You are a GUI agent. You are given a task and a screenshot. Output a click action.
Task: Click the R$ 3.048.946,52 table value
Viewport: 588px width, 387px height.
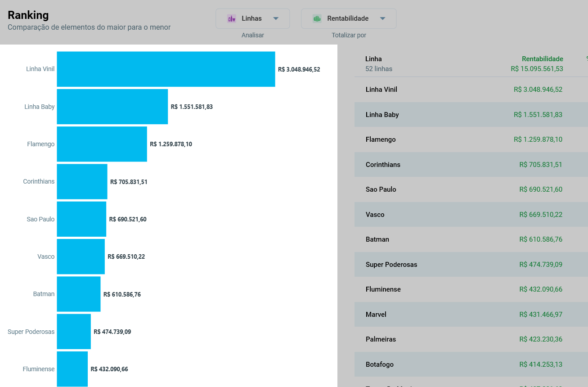pos(538,90)
